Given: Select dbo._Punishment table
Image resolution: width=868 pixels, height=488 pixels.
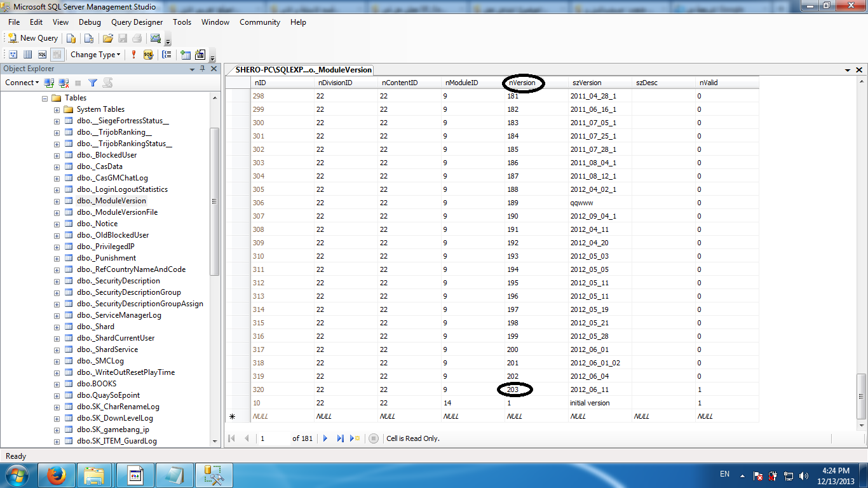Looking at the screenshot, I should 106,258.
